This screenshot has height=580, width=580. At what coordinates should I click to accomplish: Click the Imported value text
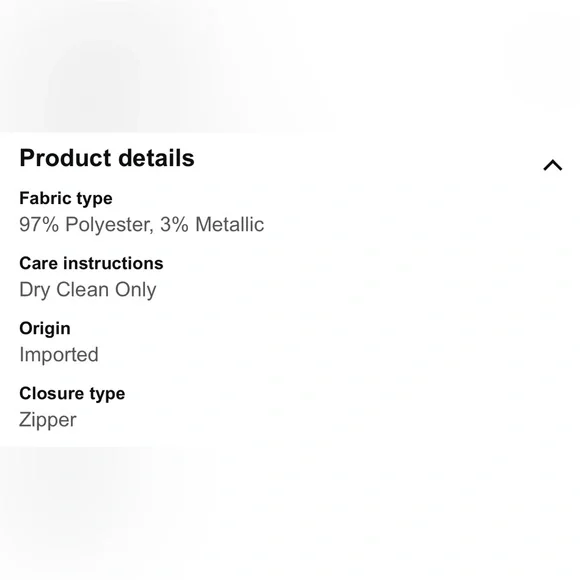coord(59,355)
